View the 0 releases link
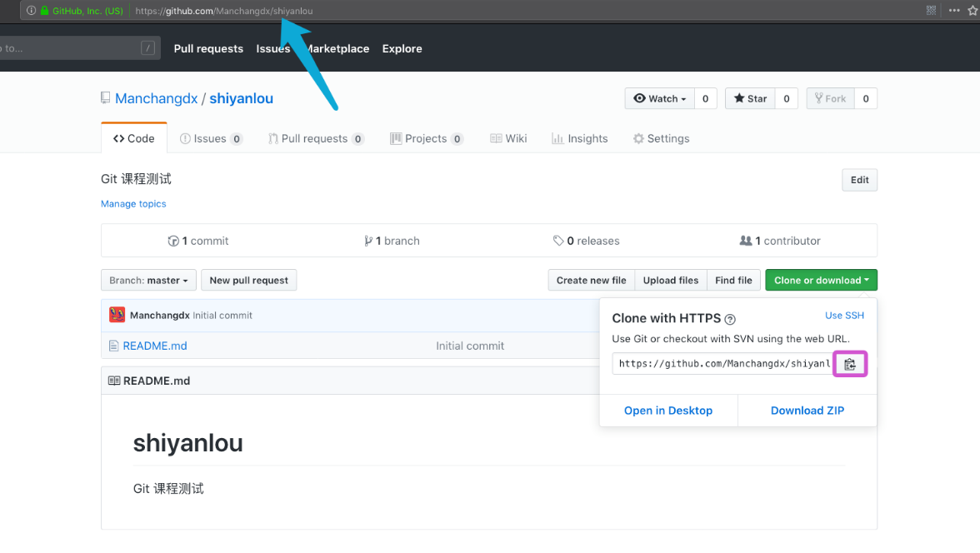This screenshot has height=553, width=980. tap(587, 241)
